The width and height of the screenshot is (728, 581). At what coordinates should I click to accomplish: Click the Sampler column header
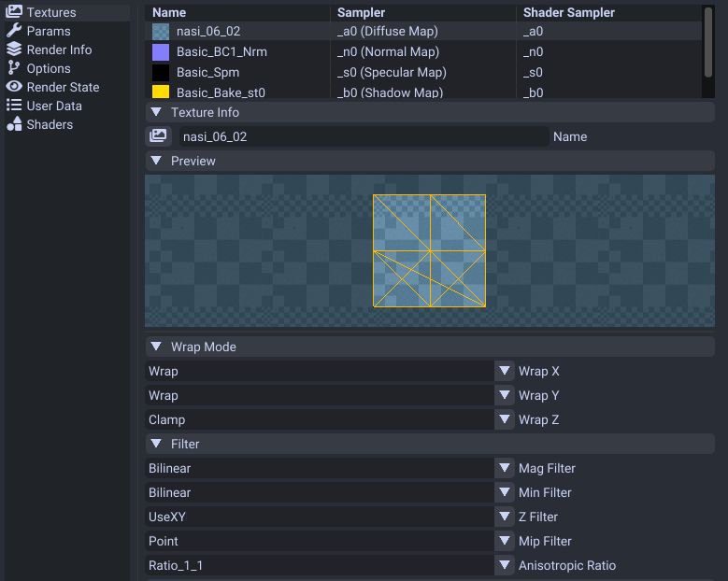423,12
